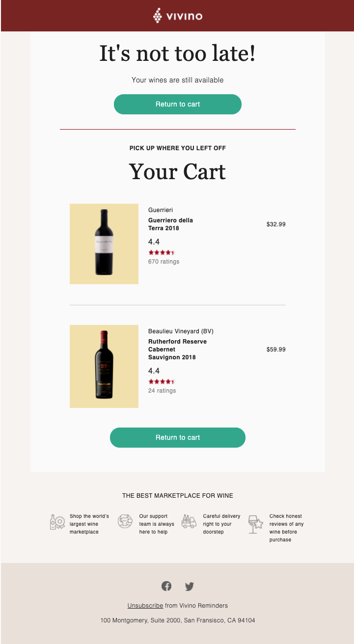Click the Beaulieu Vineyard bottle thumbnail
This screenshot has height=644, width=354.
tap(104, 366)
